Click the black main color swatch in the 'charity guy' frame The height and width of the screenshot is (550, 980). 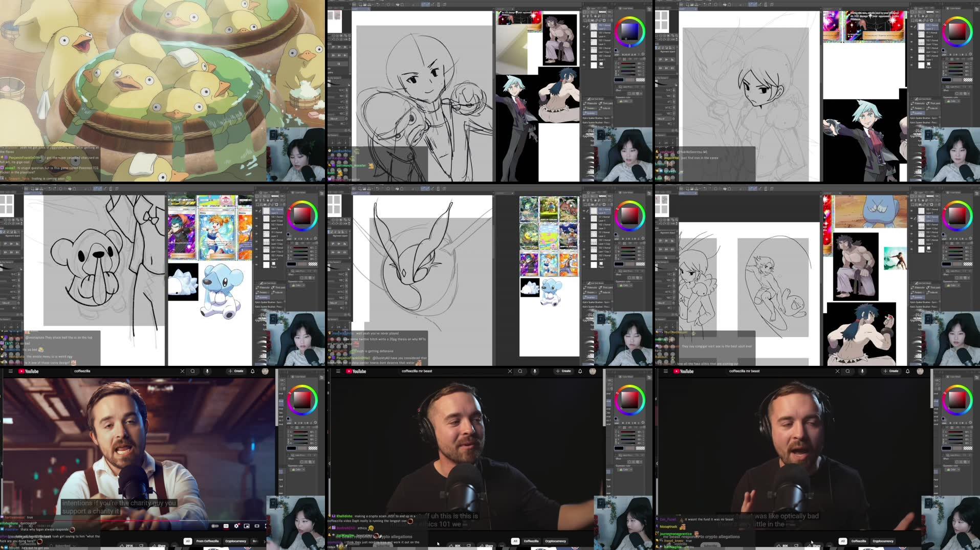pyautogui.click(x=292, y=448)
